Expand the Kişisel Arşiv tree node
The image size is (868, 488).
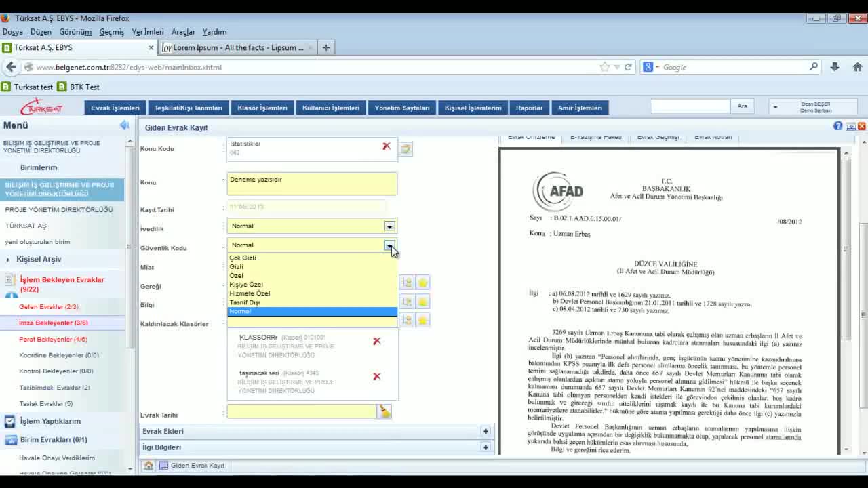(8, 260)
